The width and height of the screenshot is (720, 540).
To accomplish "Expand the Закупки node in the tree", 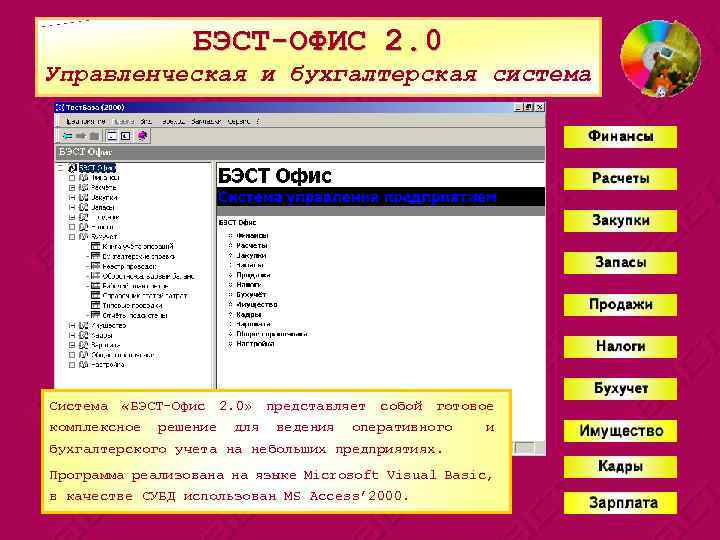I will tap(72, 197).
